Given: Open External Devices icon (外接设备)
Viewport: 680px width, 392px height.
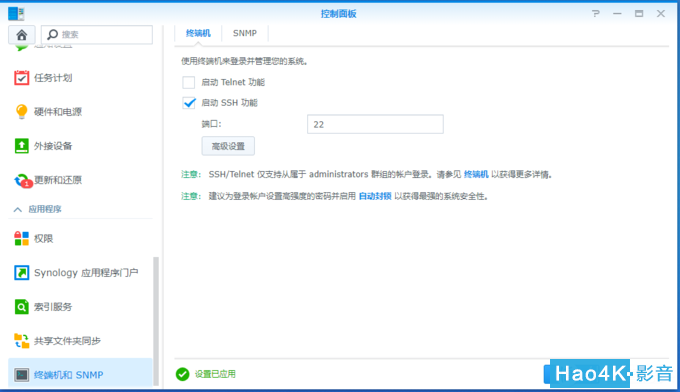Looking at the screenshot, I should [x=21, y=146].
